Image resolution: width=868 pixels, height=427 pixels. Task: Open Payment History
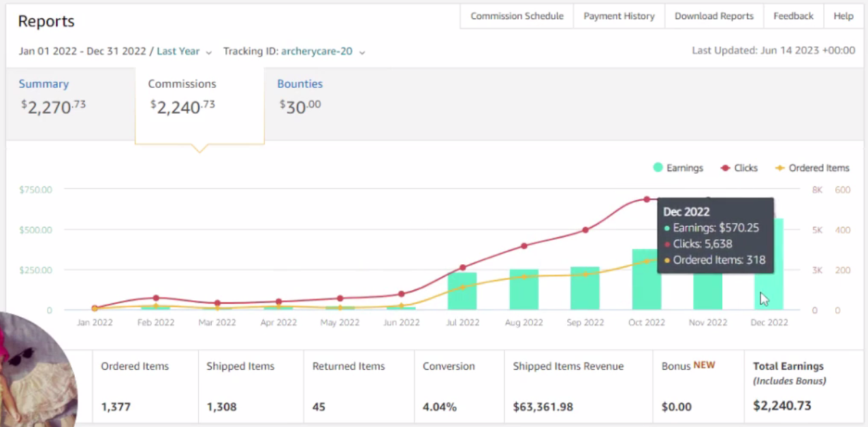(619, 16)
